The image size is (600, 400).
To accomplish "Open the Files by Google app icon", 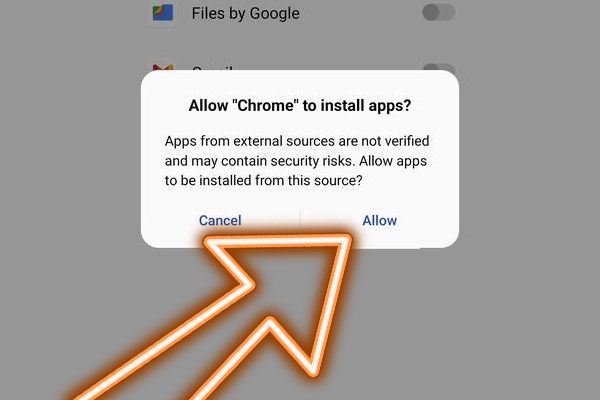I will (163, 13).
